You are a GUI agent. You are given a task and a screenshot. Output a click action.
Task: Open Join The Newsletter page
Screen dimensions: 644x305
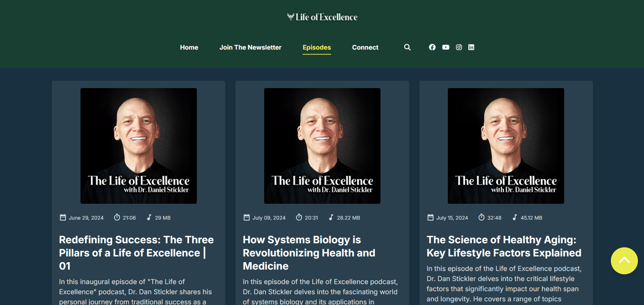tap(250, 48)
